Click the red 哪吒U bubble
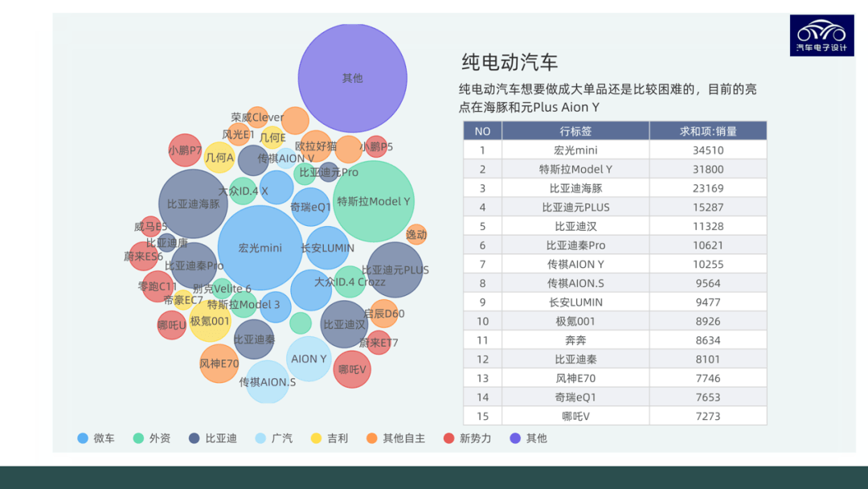Viewport: 868px width, 489px height. click(x=172, y=325)
